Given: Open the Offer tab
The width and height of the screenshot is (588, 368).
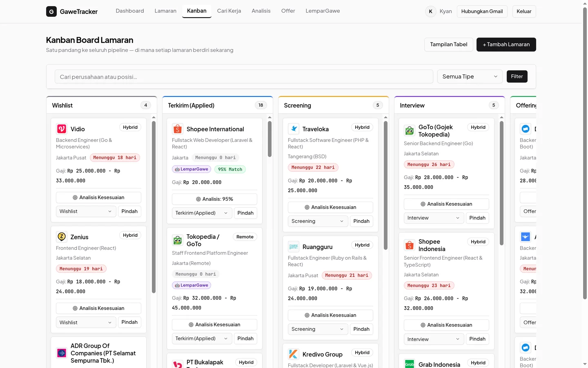Looking at the screenshot, I should (x=288, y=11).
